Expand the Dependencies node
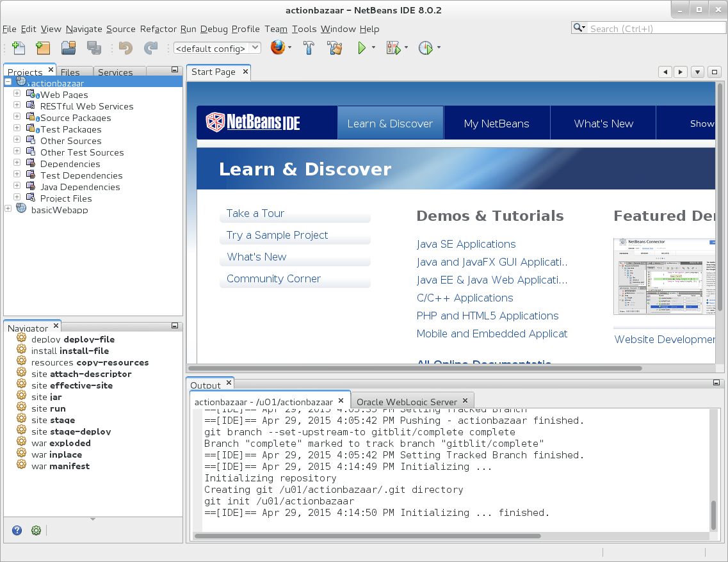Image resolution: width=728 pixels, height=562 pixels. 17,163
